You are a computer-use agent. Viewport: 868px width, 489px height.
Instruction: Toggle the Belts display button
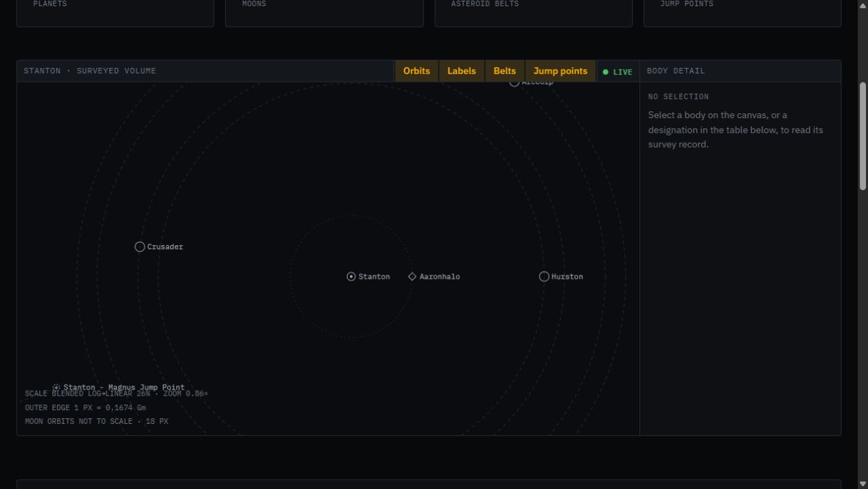(504, 71)
